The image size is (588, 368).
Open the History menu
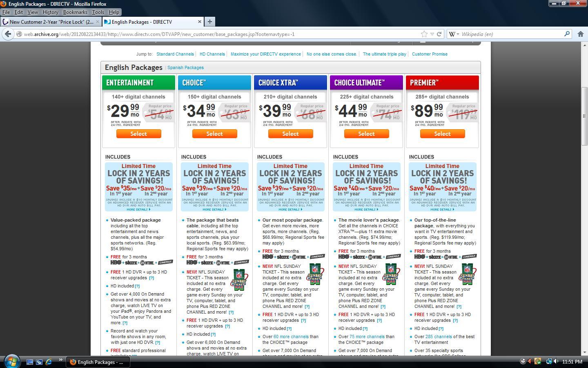click(x=50, y=12)
